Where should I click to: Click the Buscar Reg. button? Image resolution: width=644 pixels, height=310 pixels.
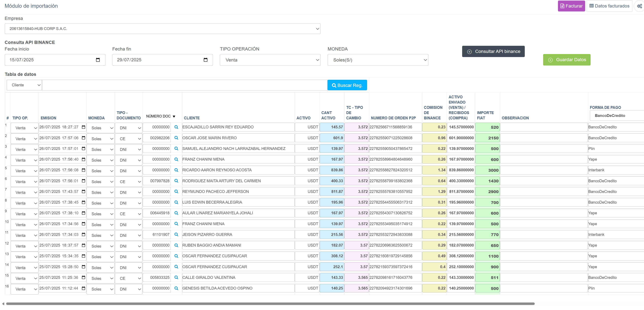(347, 85)
